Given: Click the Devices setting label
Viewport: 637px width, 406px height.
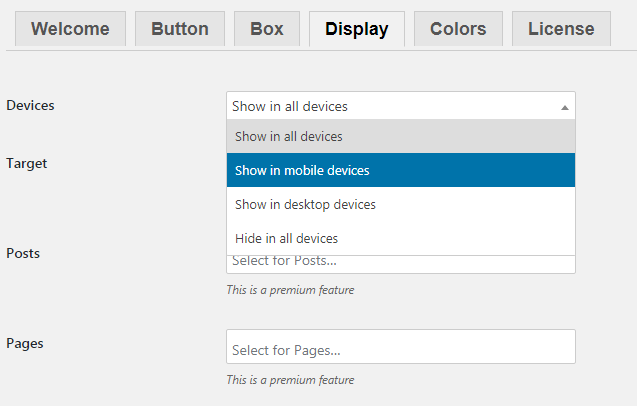Looking at the screenshot, I should [x=30, y=106].
